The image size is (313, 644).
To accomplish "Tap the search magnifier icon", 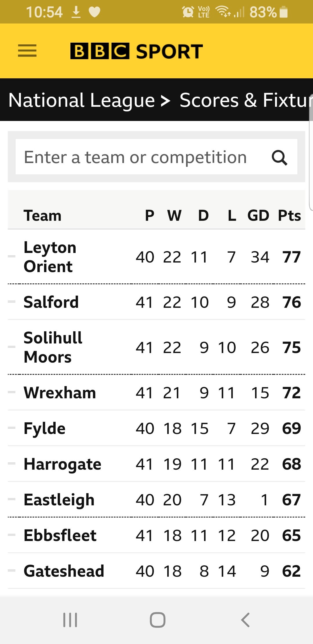I will (279, 158).
